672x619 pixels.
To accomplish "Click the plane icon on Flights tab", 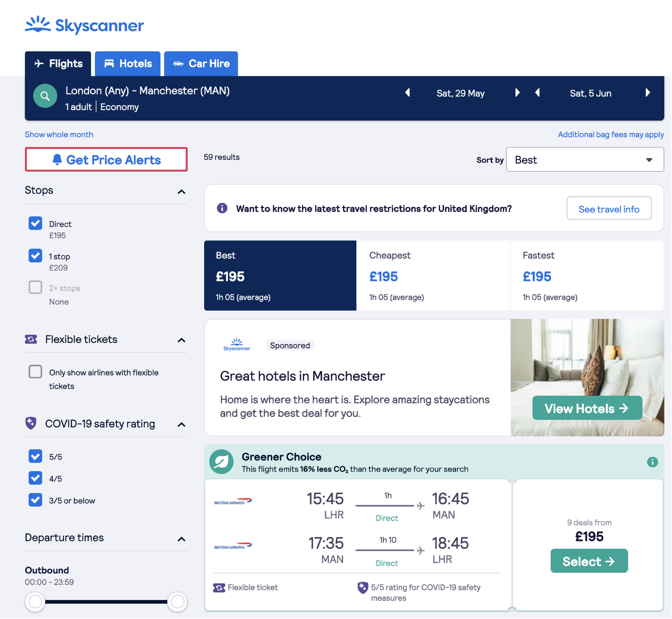I will point(39,64).
